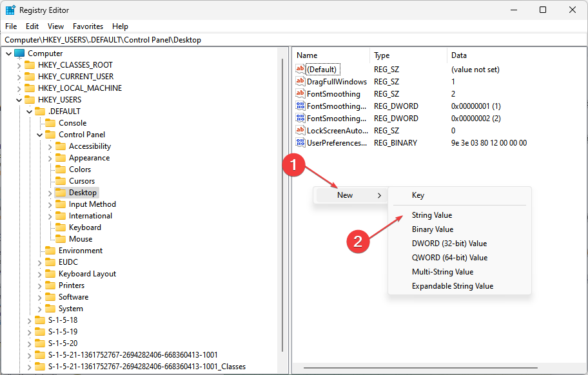Click the Colors folder icon

(x=61, y=169)
